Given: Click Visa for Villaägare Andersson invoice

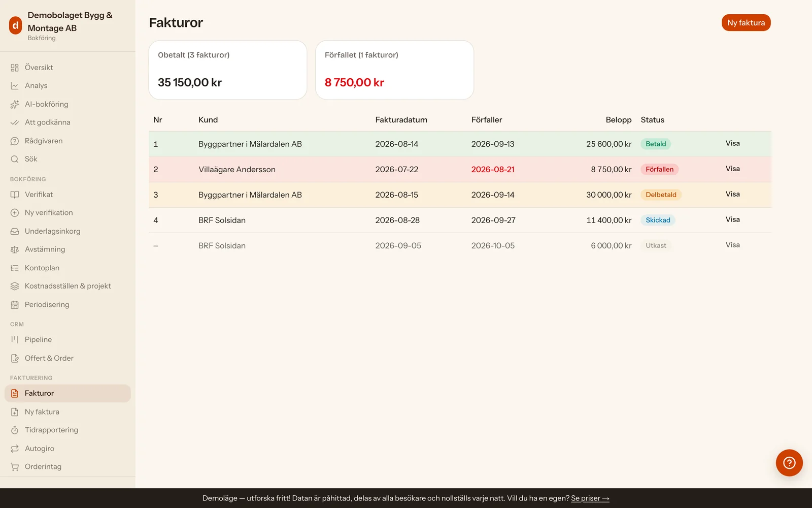Looking at the screenshot, I should 732,169.
